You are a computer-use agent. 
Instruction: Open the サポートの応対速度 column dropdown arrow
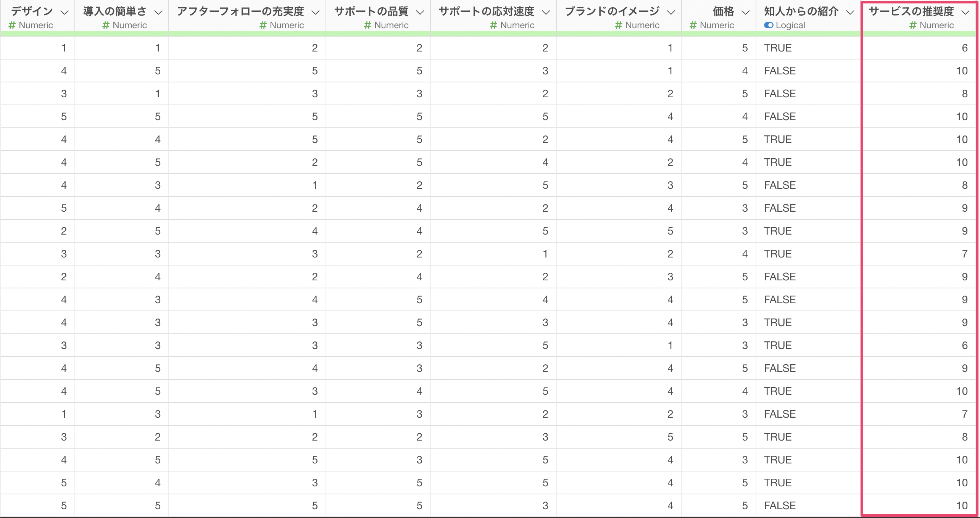pyautogui.click(x=546, y=12)
